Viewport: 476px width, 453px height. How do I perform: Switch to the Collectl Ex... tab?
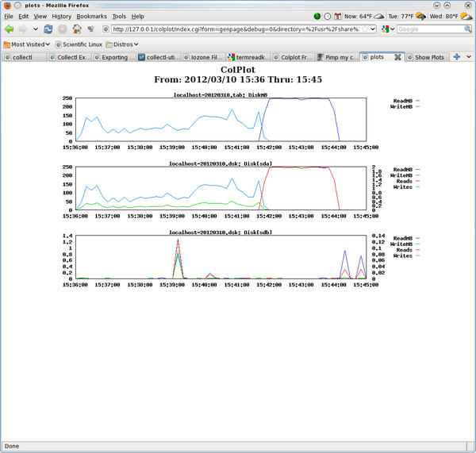tap(69, 57)
